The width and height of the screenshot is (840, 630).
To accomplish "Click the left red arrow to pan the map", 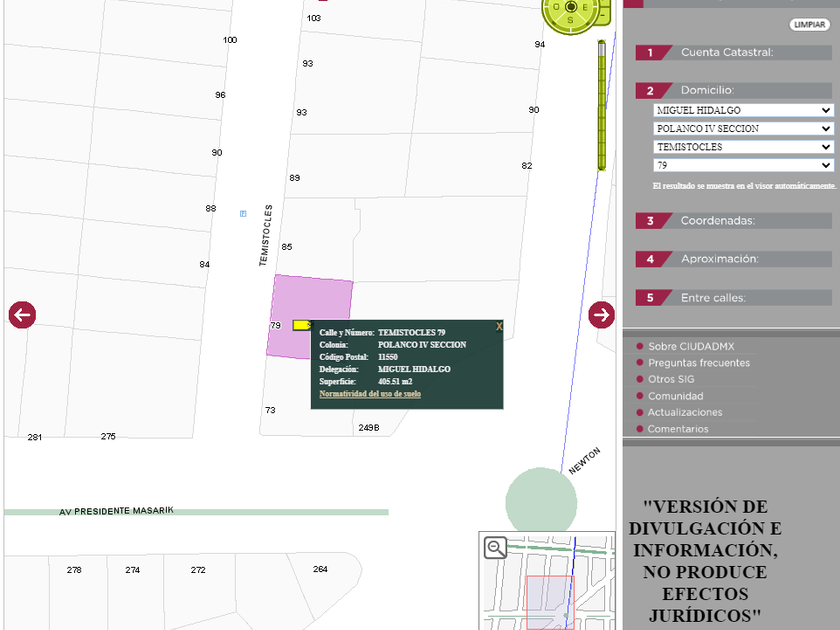I will (22, 314).
